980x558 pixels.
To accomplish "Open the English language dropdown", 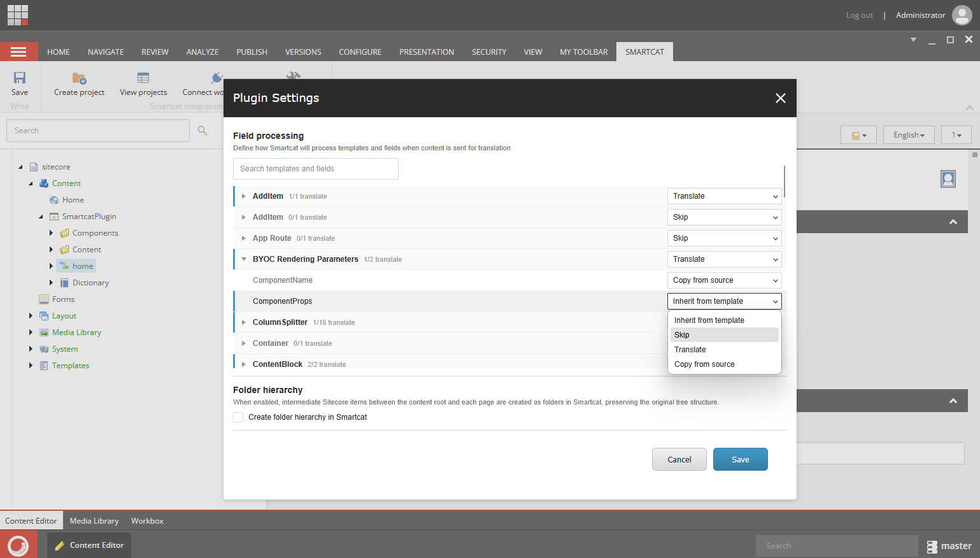I will coord(909,135).
